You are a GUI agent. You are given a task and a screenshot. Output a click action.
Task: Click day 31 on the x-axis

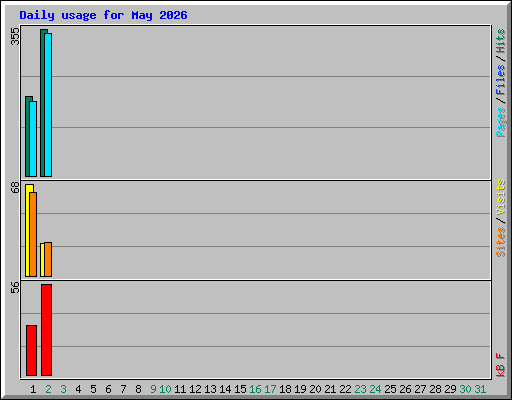pyautogui.click(x=480, y=389)
